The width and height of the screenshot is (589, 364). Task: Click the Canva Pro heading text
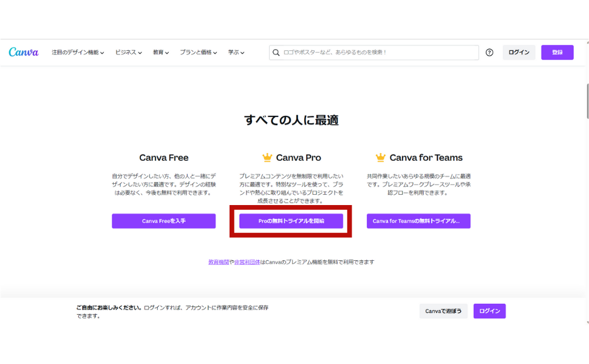tap(299, 158)
